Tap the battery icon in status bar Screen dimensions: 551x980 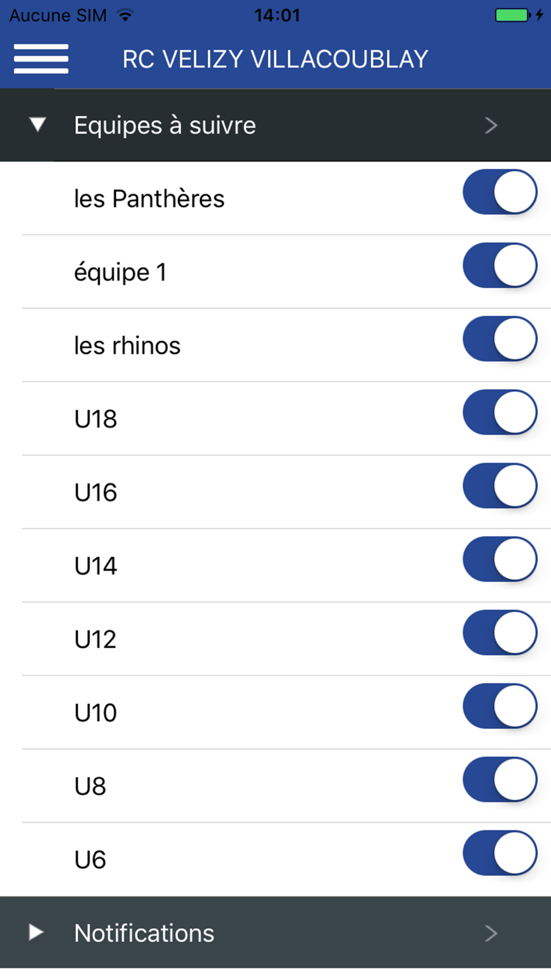[513, 15]
